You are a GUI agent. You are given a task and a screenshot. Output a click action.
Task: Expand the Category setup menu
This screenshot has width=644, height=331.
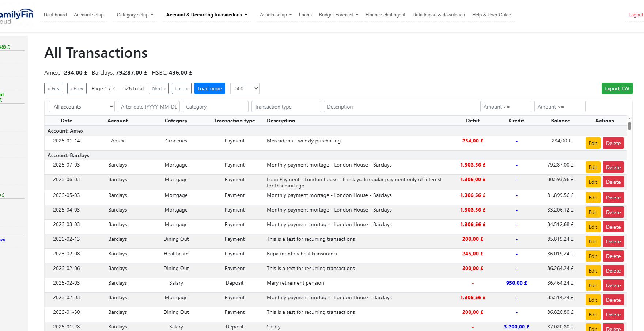135,15
